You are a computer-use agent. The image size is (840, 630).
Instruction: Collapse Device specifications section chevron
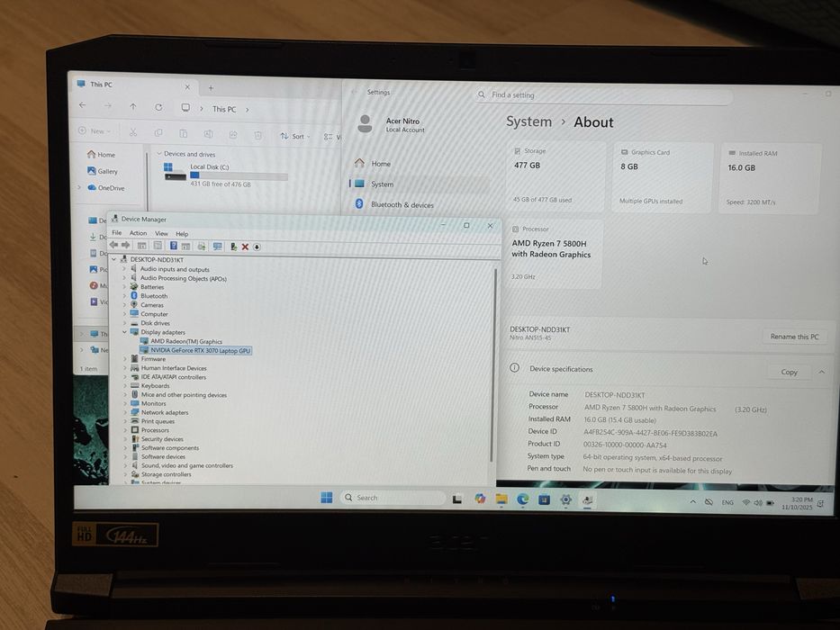point(821,372)
